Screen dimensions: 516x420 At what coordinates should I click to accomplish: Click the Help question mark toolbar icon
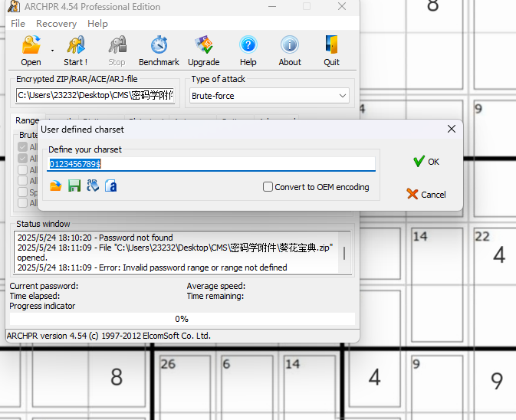tap(248, 46)
